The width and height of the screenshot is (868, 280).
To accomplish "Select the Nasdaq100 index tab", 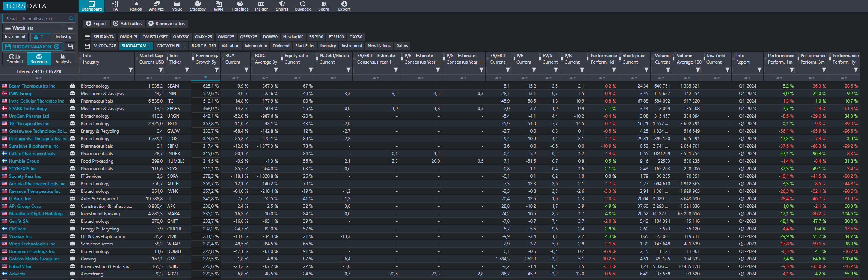I will [x=293, y=37].
